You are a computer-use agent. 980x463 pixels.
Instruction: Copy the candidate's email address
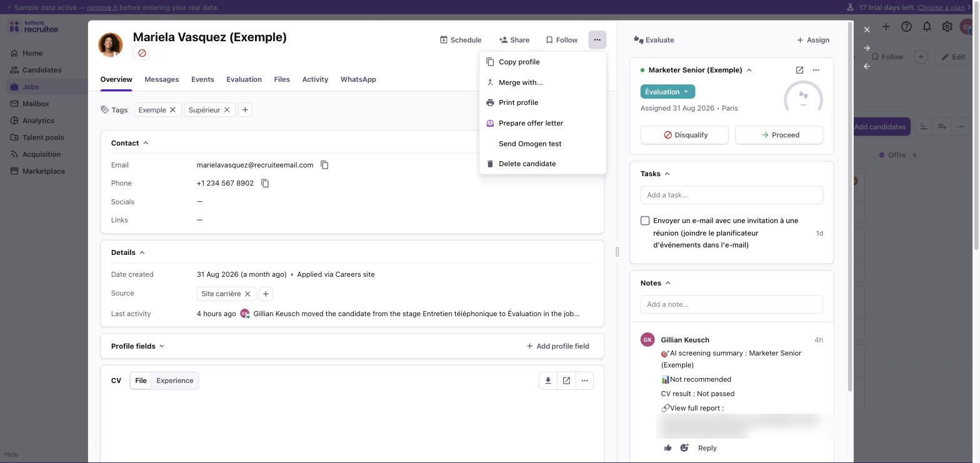[x=324, y=165]
